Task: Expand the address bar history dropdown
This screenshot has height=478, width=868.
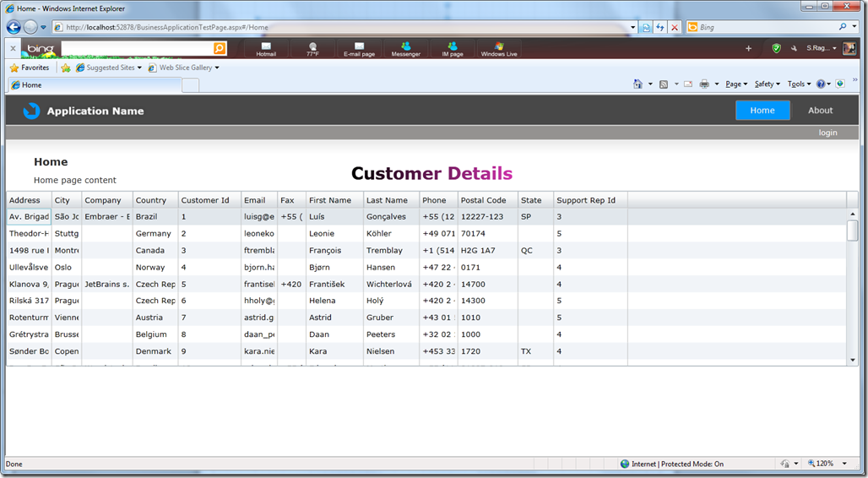Action: pos(633,27)
